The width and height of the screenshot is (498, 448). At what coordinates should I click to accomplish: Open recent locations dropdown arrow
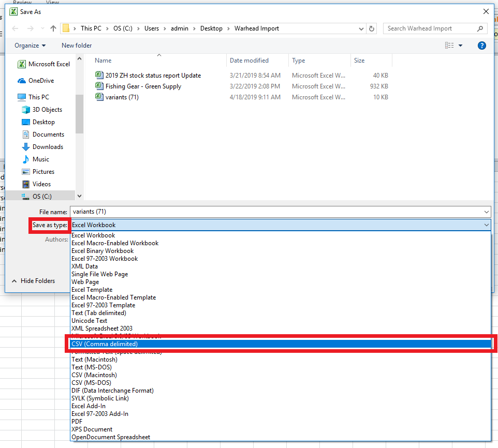click(42, 28)
